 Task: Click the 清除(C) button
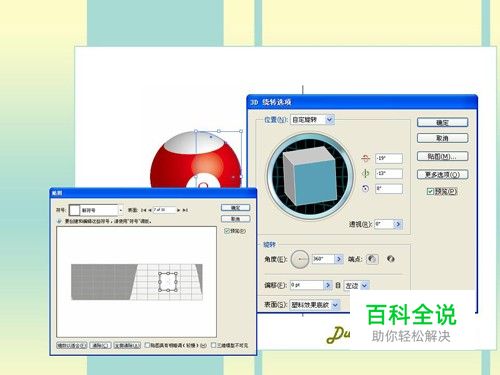coord(100,345)
